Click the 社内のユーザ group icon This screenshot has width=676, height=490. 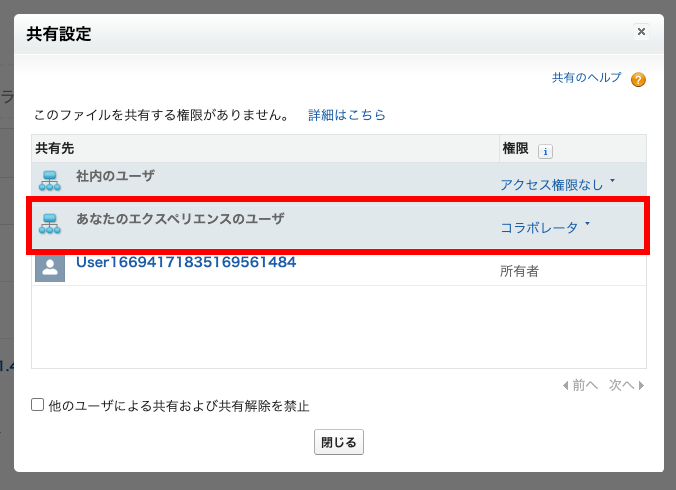tap(50, 181)
